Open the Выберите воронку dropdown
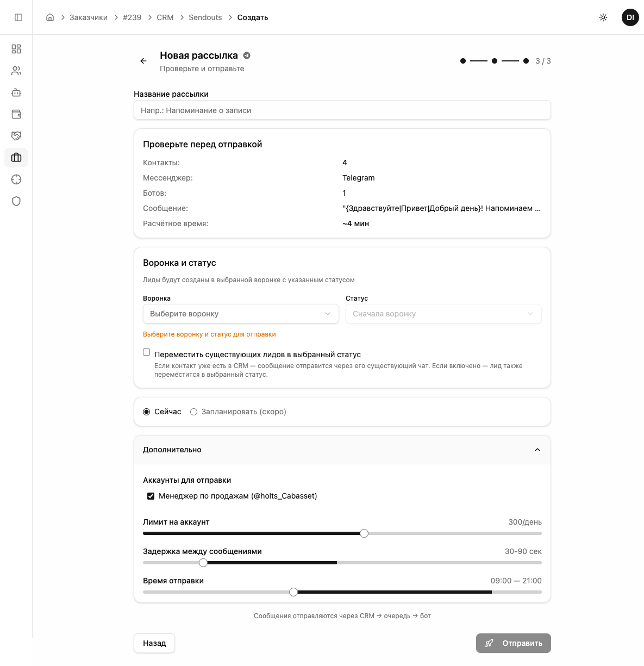This screenshot has height=666, width=644. [x=241, y=314]
